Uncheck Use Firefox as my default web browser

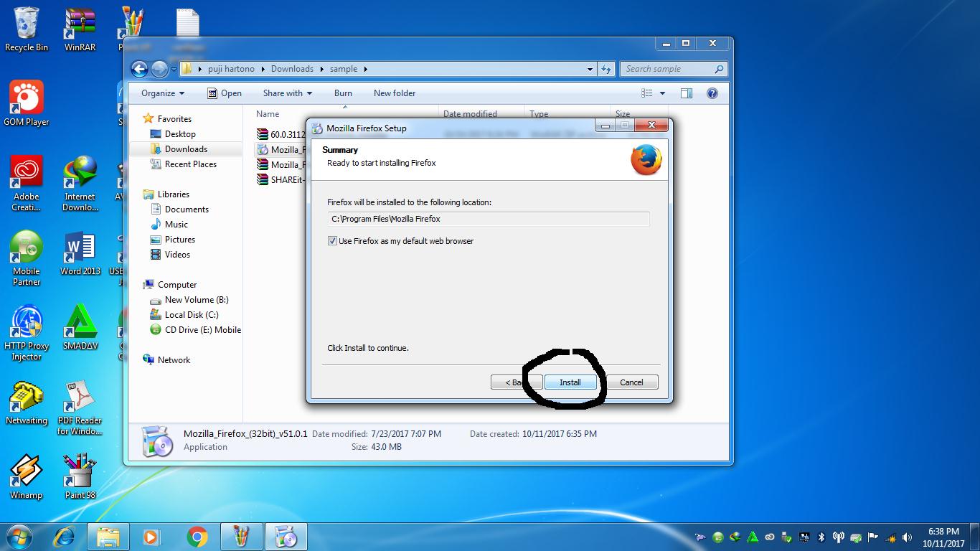pyautogui.click(x=332, y=241)
